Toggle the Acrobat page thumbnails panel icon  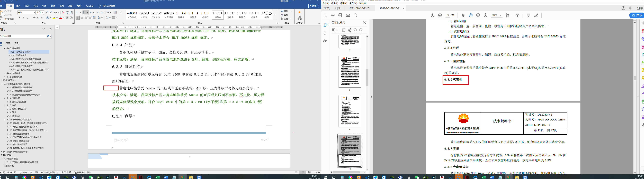pyautogui.click(x=325, y=25)
